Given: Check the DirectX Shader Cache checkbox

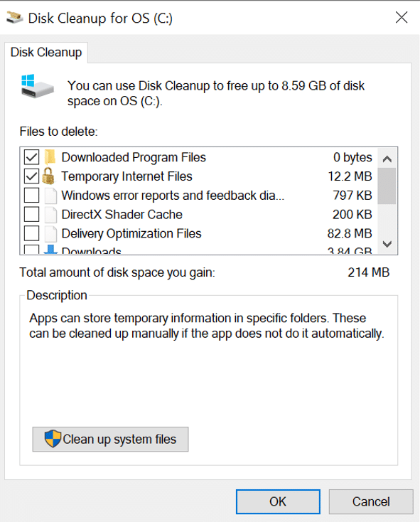Looking at the screenshot, I should [x=31, y=214].
